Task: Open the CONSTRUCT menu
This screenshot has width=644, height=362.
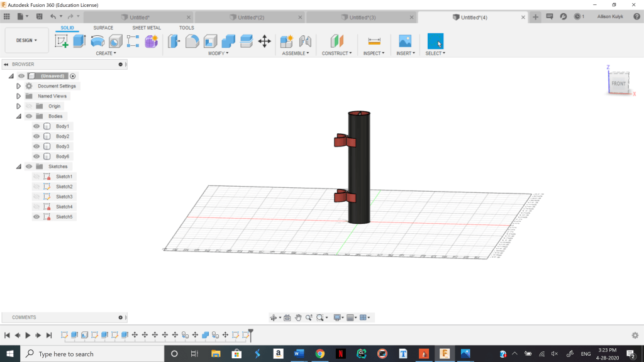Action: tap(337, 53)
